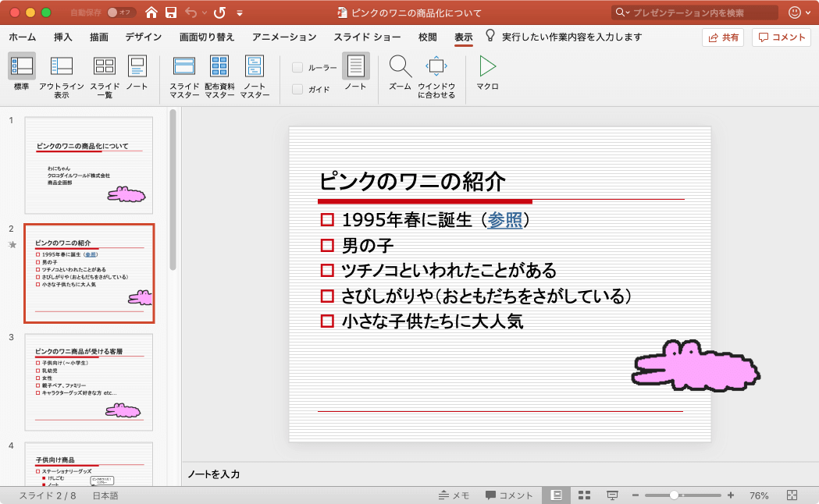Click the animation star beside slide 2
Viewport: 819px width, 504px height.
coord(12,245)
